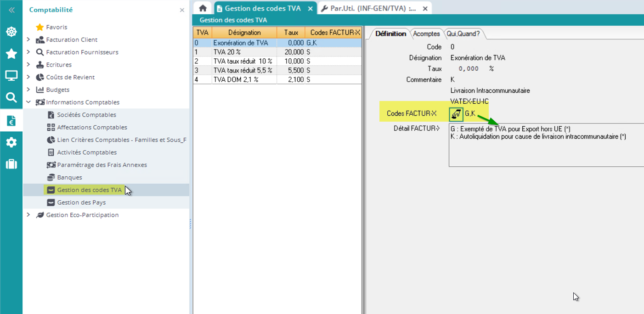Click the ship wheel icon in sidebar
Viewport: 644px width, 314px height.
11,32
